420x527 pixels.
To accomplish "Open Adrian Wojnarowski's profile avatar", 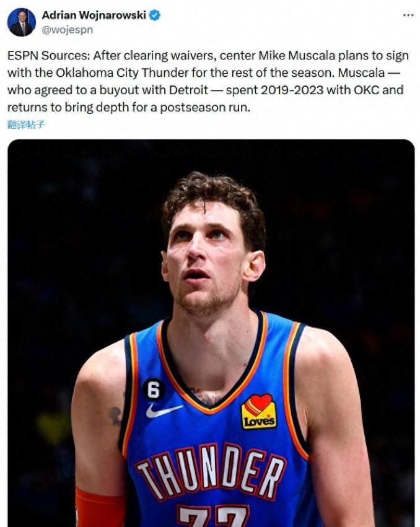I will [21, 22].
